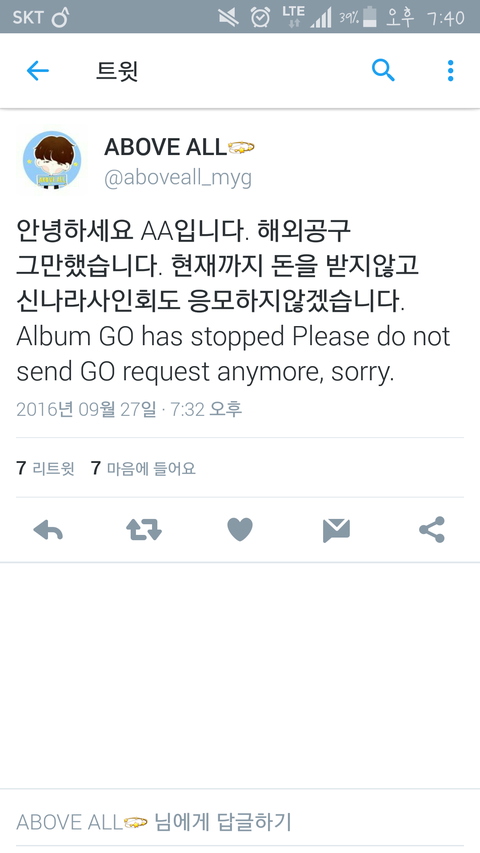Send tweet via direct message envelope icon
The image size is (480, 853).
coord(336,530)
